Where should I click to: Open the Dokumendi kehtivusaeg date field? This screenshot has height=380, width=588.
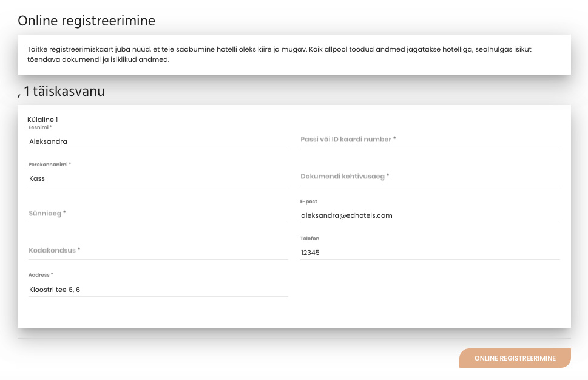pos(430,176)
